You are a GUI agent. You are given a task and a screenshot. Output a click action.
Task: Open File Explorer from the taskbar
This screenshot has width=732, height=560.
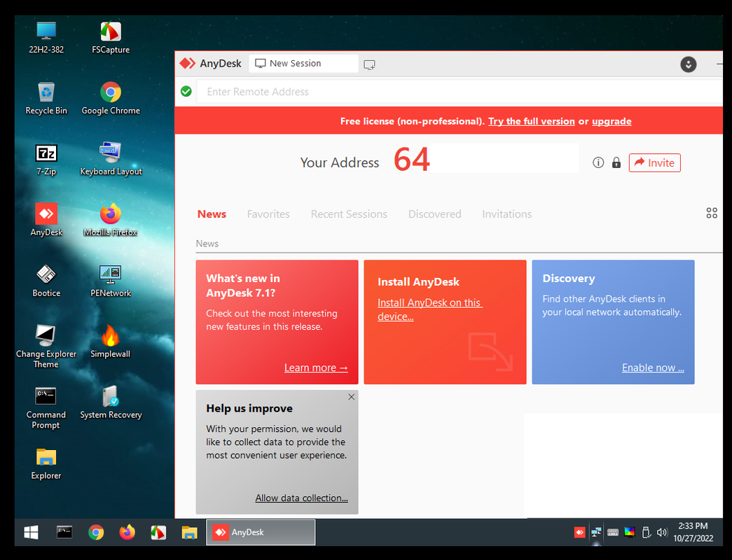pyautogui.click(x=190, y=532)
